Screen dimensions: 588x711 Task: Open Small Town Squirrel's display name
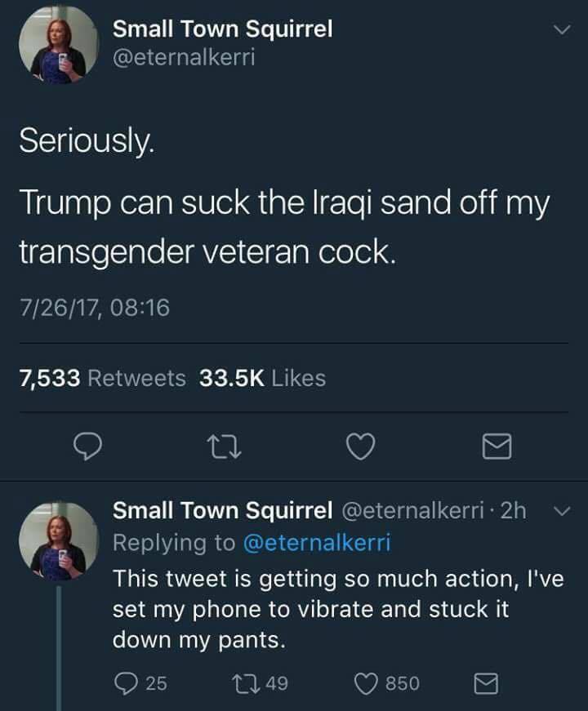click(x=222, y=29)
